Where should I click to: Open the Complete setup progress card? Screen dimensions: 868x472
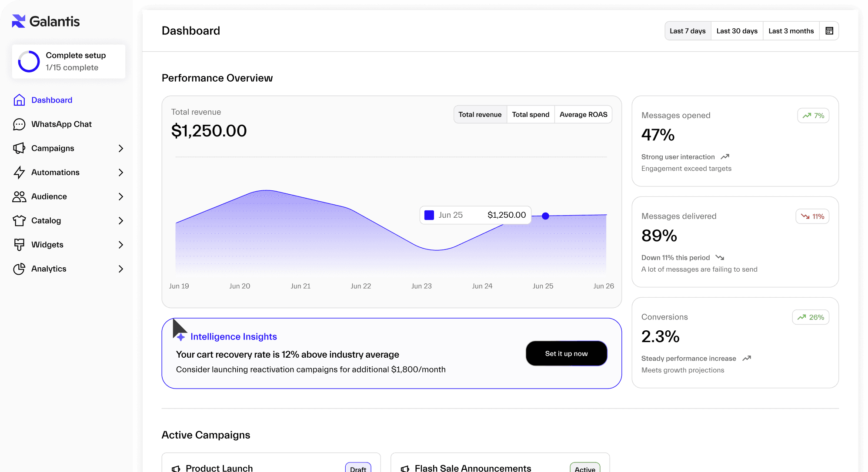pyautogui.click(x=69, y=61)
